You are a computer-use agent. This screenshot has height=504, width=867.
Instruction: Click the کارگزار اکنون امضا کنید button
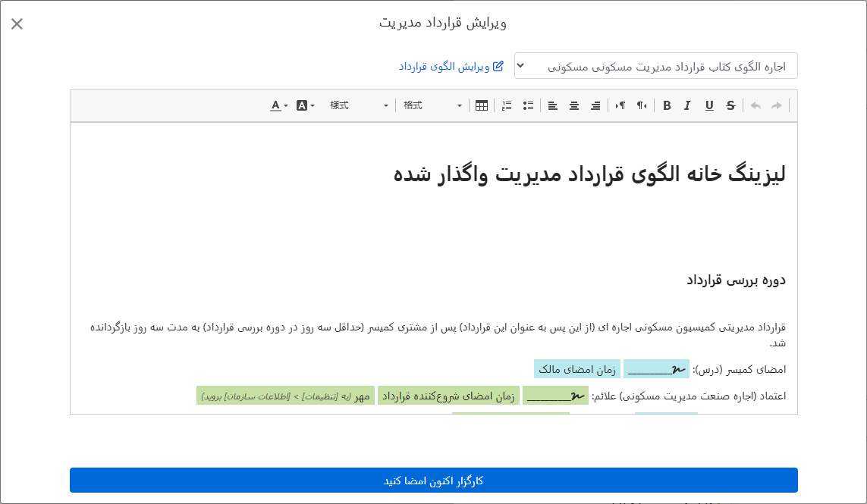pyautogui.click(x=434, y=481)
